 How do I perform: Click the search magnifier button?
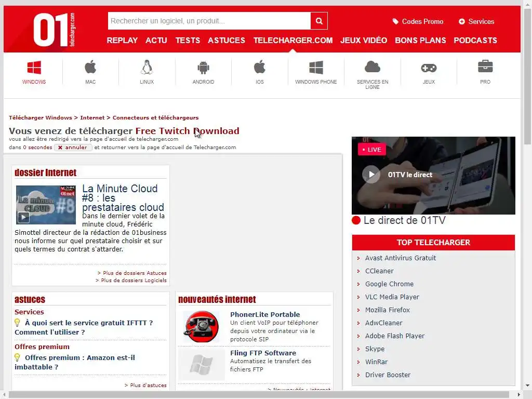coord(319,21)
